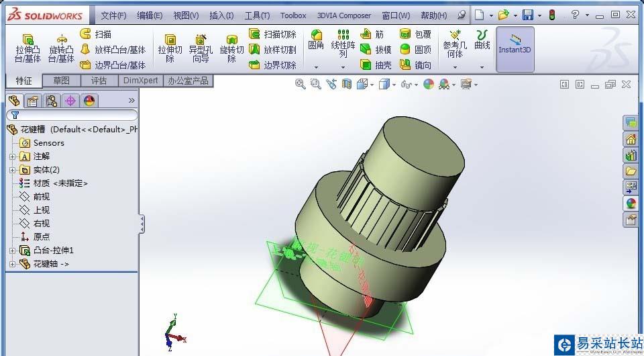Open the FeatureManager design tree tab

click(x=14, y=100)
